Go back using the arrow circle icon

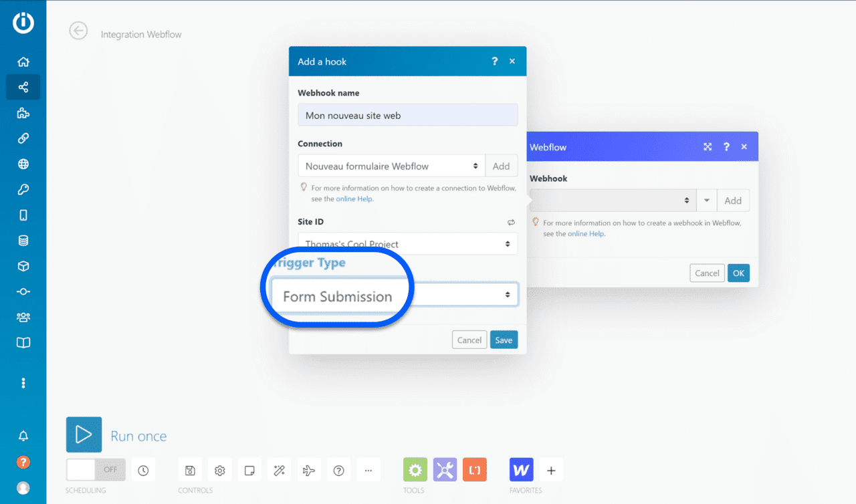tap(79, 31)
